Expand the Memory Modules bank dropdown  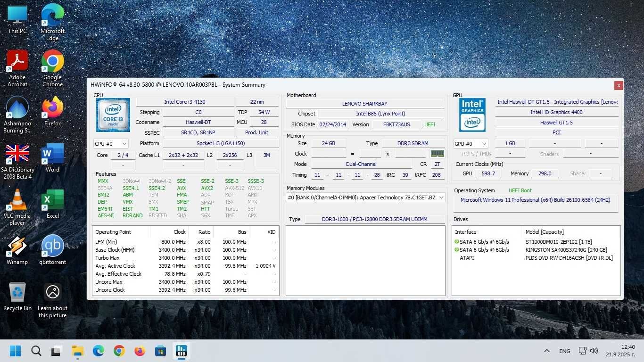pyautogui.click(x=365, y=197)
